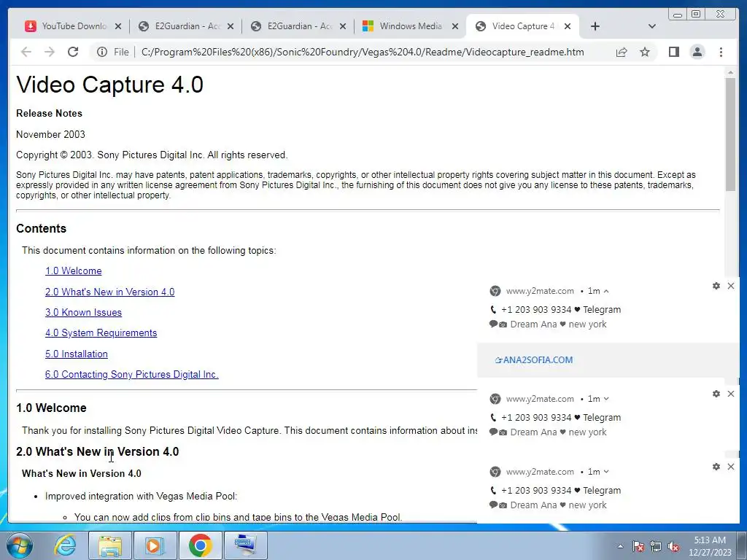Expand the bottom y2mate notification chevron
The width and height of the screenshot is (747, 560).
(x=606, y=472)
